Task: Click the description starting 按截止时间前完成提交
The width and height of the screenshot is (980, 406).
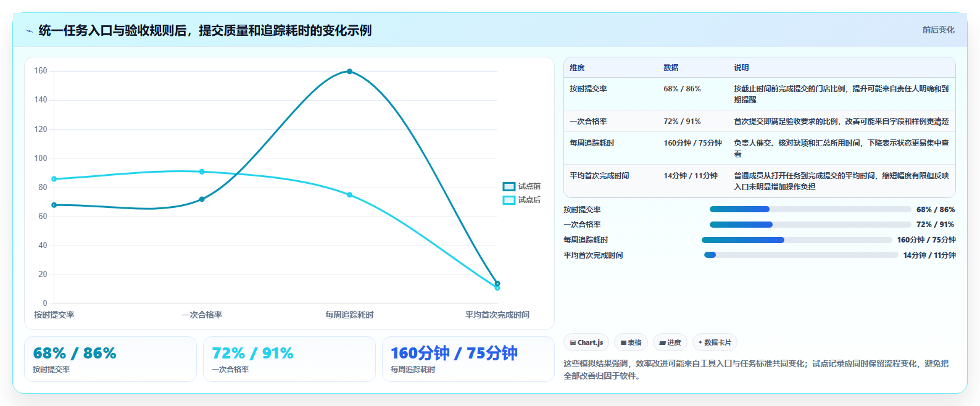Action: [x=841, y=94]
